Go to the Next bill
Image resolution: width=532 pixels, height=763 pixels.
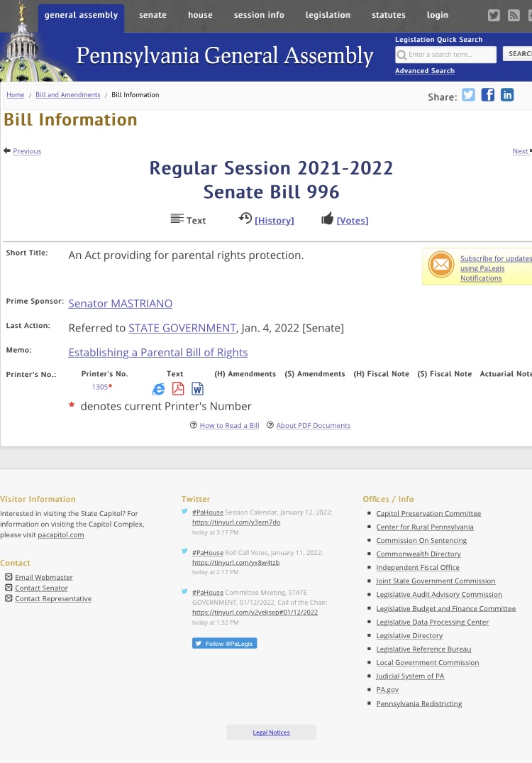coord(521,151)
